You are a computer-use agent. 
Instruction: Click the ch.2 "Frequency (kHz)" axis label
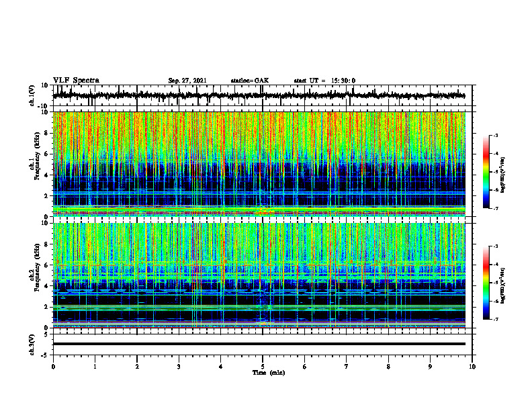(36, 267)
